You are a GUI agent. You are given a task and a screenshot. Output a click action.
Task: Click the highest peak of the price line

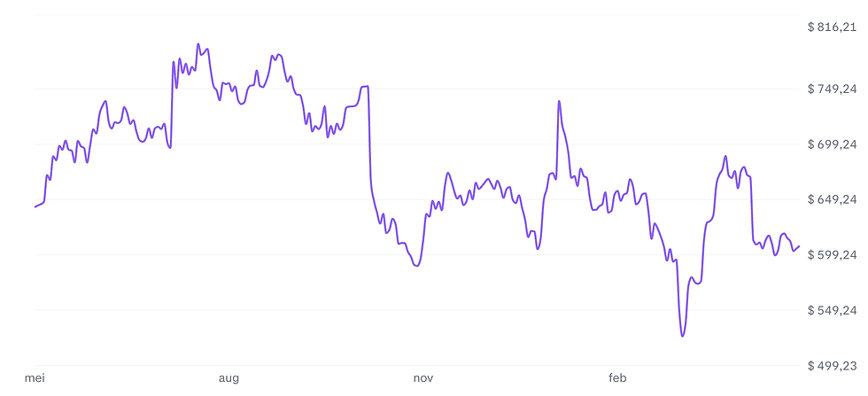tap(198, 44)
